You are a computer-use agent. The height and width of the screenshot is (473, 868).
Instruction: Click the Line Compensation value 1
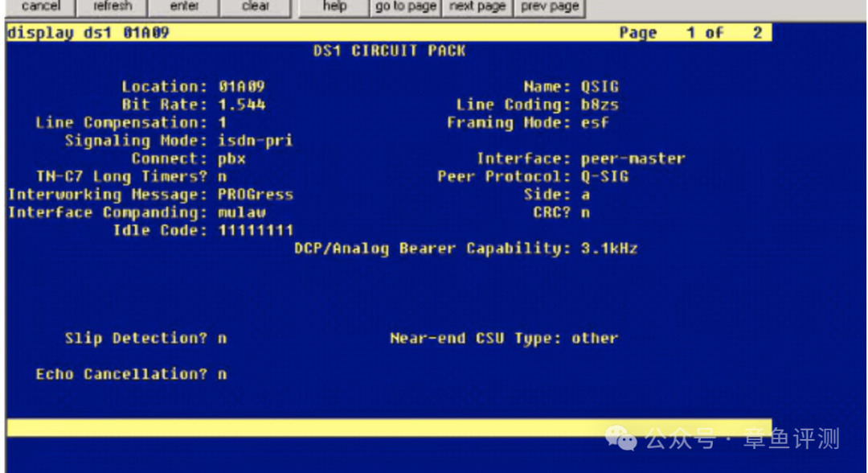223,122
